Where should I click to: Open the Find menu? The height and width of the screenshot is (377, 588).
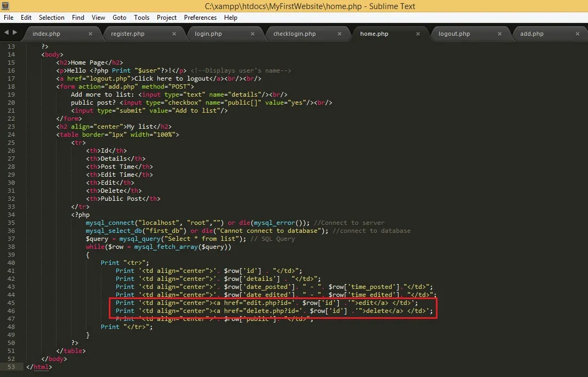click(x=78, y=18)
